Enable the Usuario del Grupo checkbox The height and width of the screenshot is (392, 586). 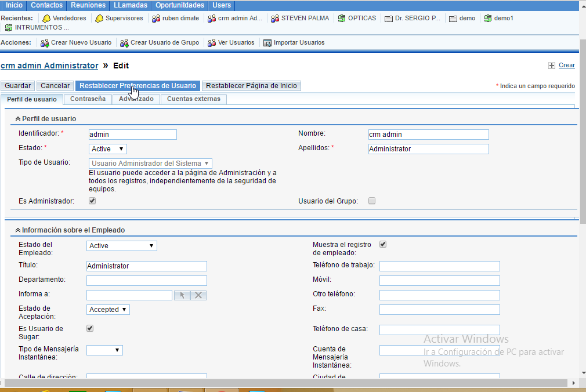click(372, 201)
